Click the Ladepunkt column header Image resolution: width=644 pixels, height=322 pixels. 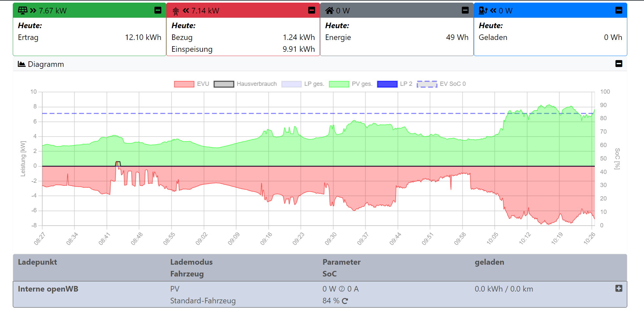point(37,262)
